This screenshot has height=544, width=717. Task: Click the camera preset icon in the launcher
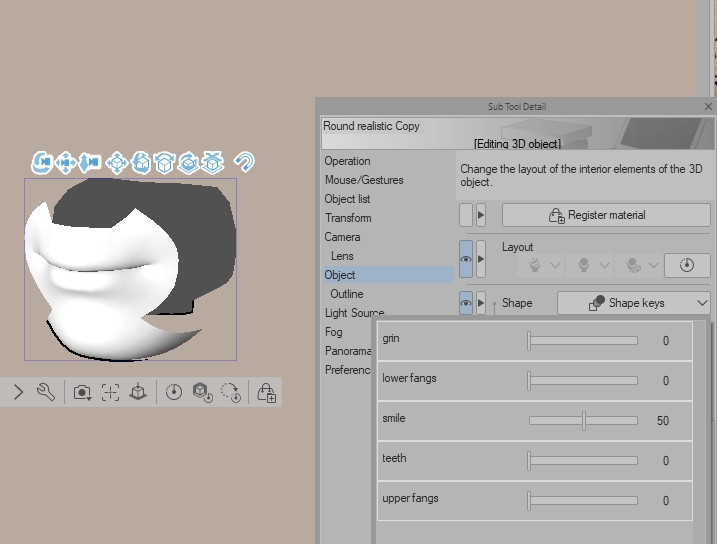click(x=82, y=392)
